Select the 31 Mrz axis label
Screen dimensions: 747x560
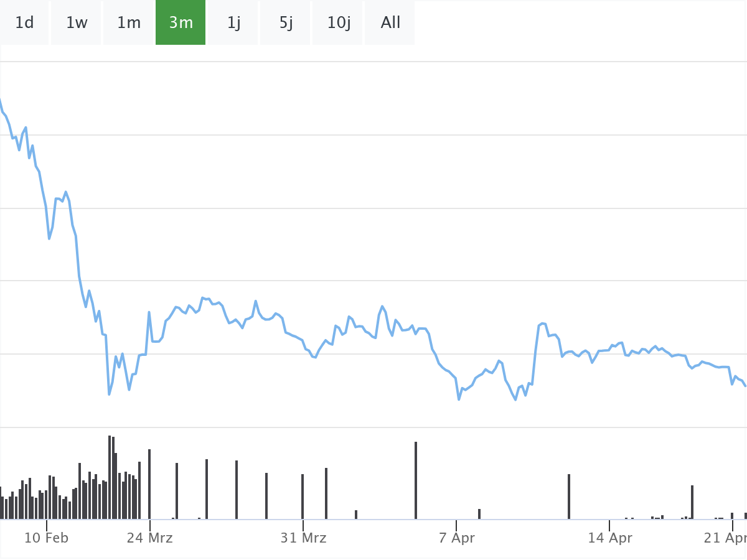pyautogui.click(x=303, y=538)
